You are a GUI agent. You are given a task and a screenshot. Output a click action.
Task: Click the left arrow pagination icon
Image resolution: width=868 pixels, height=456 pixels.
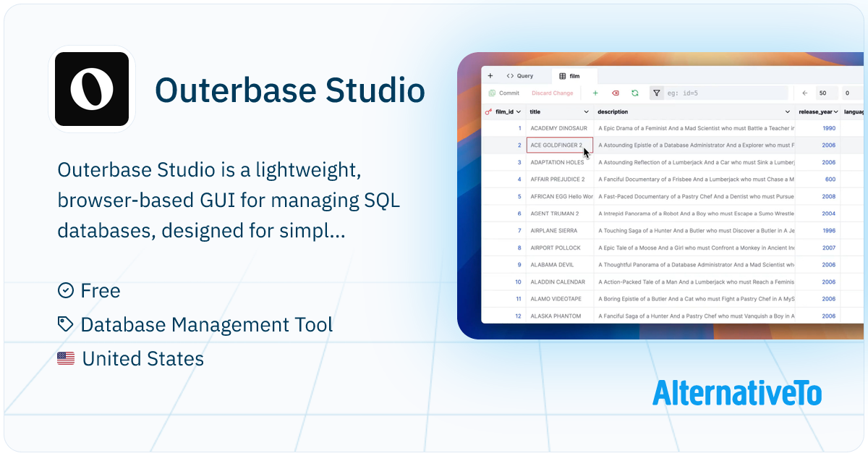[x=804, y=93]
